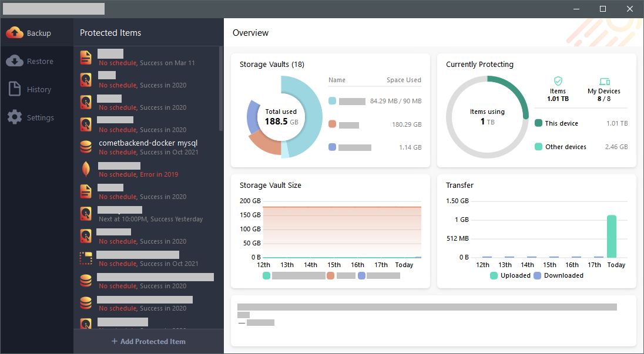Select the leaf icon item with Error in 2019
The width and height of the screenshot is (644, 354).
click(x=86, y=169)
